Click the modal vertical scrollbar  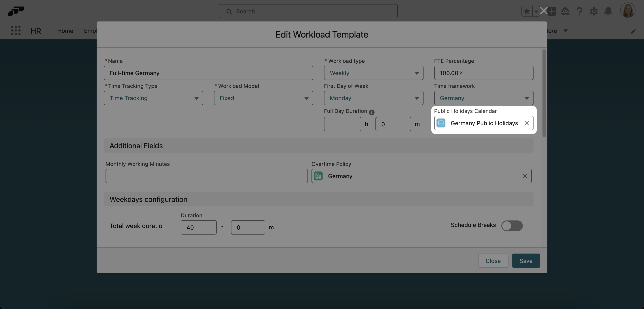pyautogui.click(x=544, y=93)
